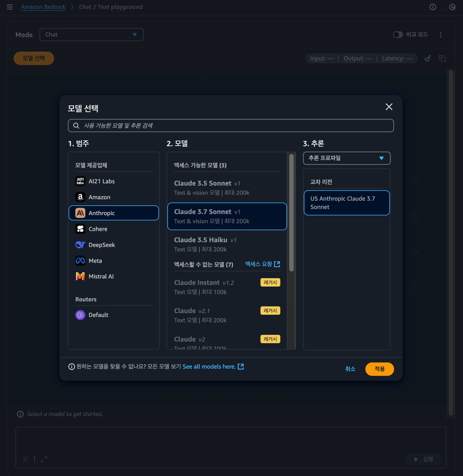The width and height of the screenshot is (463, 476).
Task: Select the Mistral AI provider
Action: point(114,277)
